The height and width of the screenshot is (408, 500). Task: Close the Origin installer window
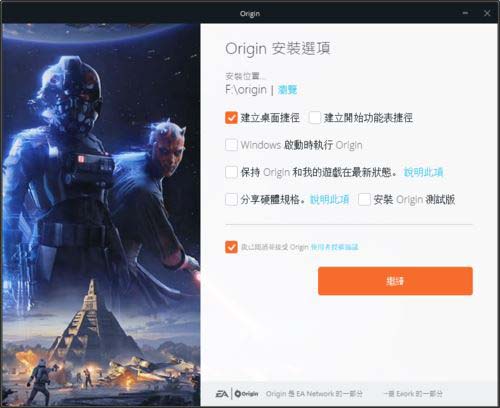[487, 13]
